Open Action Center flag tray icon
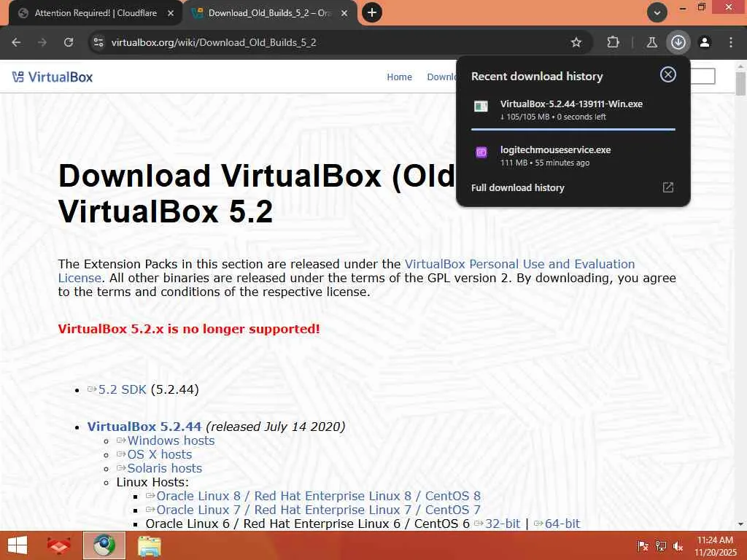The image size is (747, 560). tap(643, 546)
